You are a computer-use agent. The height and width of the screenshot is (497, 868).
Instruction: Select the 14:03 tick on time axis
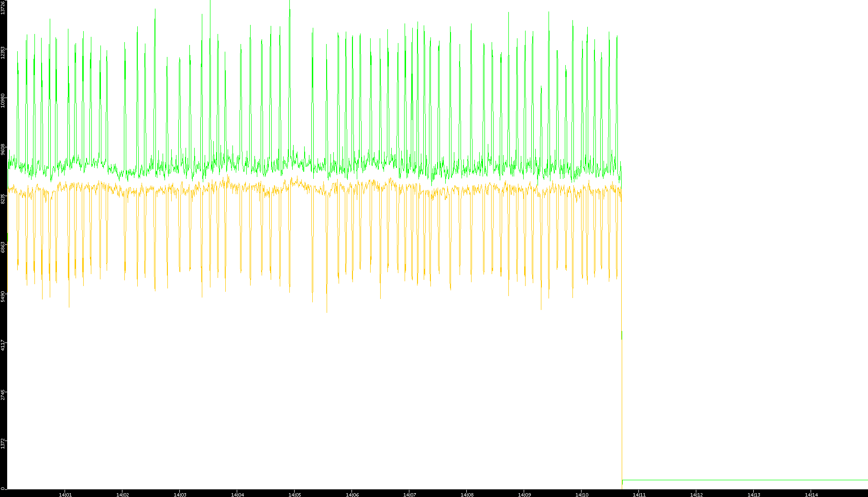click(180, 495)
